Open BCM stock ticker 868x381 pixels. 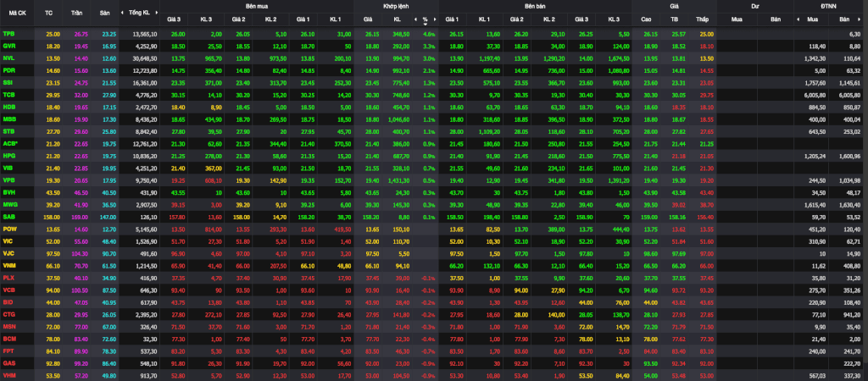click(8, 338)
